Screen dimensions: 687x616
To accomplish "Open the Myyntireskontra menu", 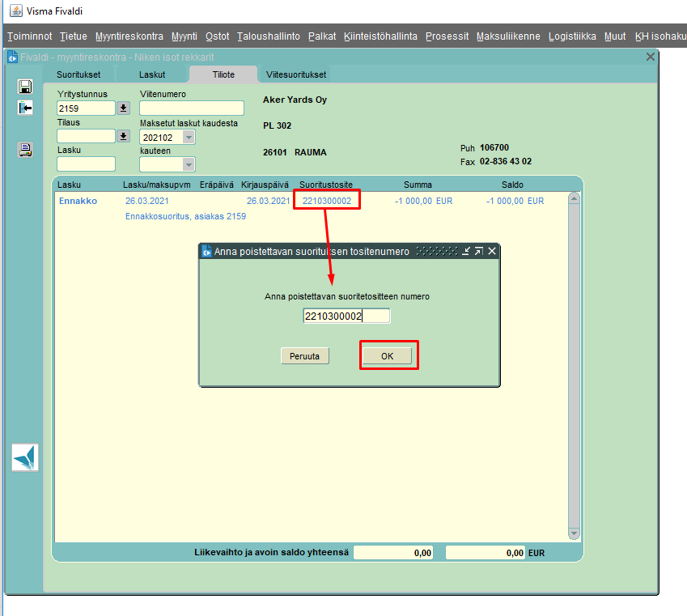I will pyautogui.click(x=129, y=36).
